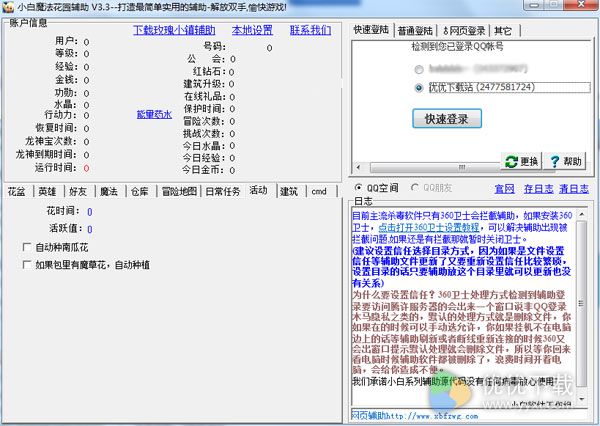Viewport: 600px width, 426px height.
Task: Open the 建筑 tab
Action: click(289, 191)
